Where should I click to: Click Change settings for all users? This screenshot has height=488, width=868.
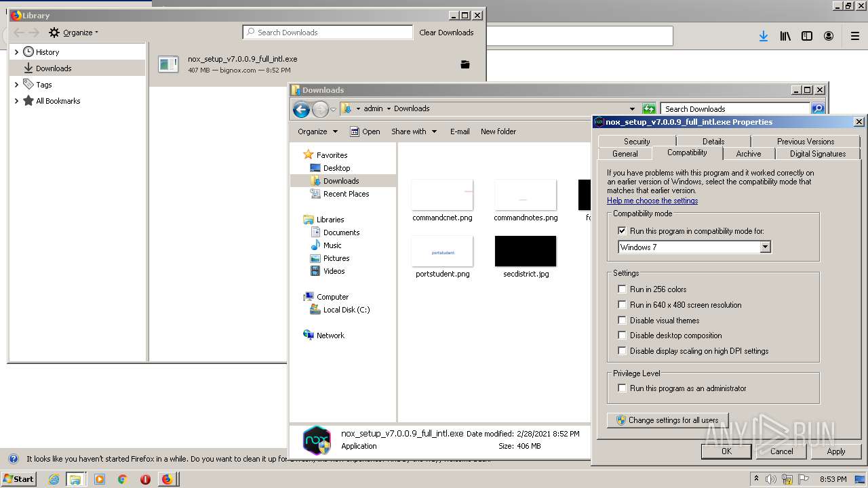pos(667,420)
